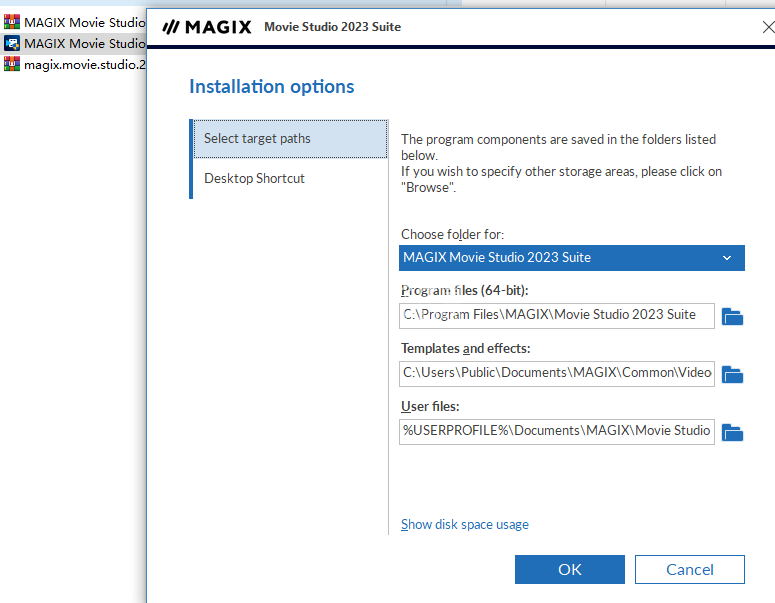Select the magix.movie.studio.2 file name

pyautogui.click(x=85, y=65)
